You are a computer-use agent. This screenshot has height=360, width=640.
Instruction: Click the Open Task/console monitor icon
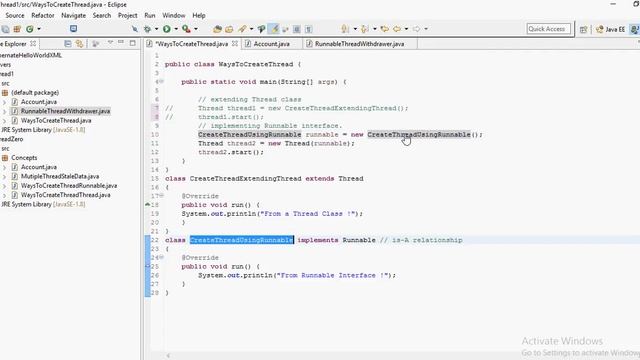point(73,29)
